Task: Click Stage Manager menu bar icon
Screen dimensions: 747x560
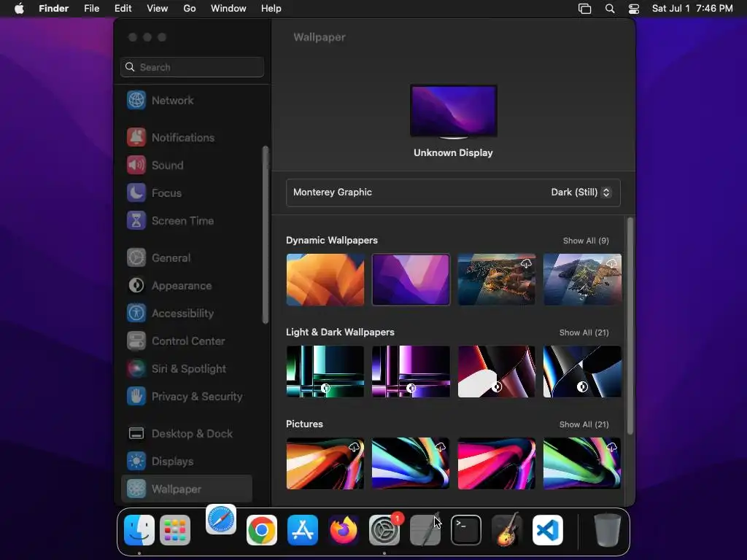Action: (584, 9)
